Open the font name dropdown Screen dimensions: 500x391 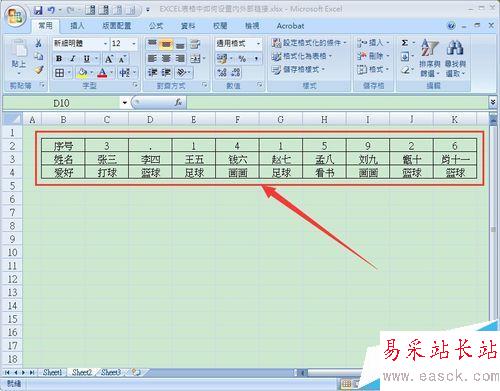coord(105,44)
